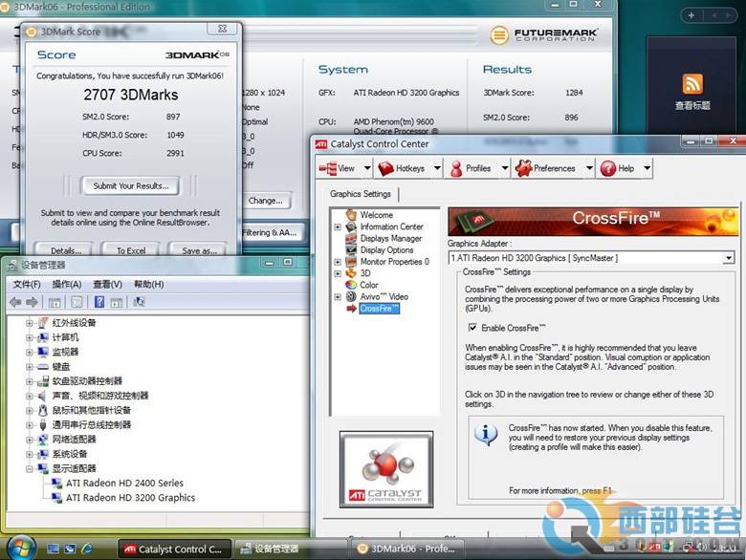
Task: Select 网络适配器 tree item
Action: pyautogui.click(x=74, y=440)
